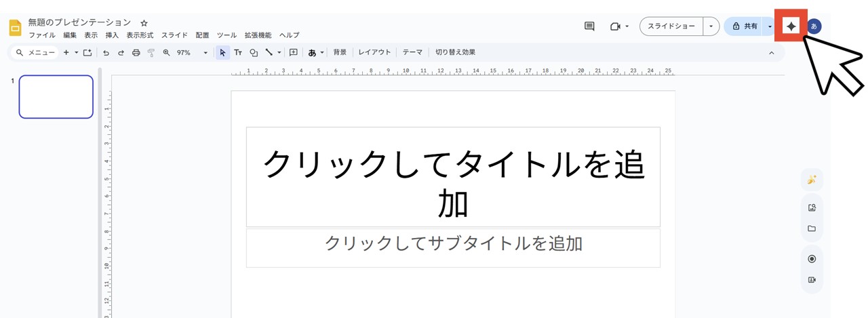Activate the paint format tool
The width and height of the screenshot is (868, 318).
coord(151,52)
